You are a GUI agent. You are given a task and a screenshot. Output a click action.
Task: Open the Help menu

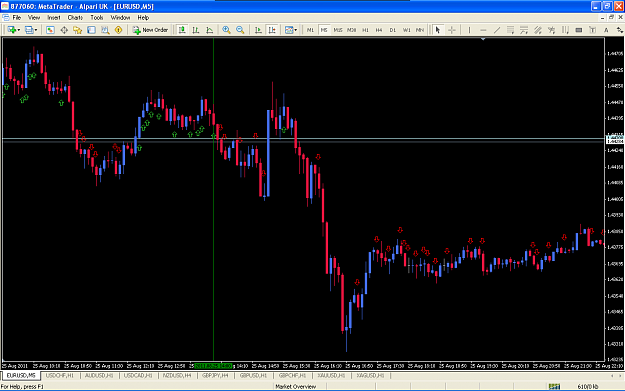pyautogui.click(x=143, y=18)
